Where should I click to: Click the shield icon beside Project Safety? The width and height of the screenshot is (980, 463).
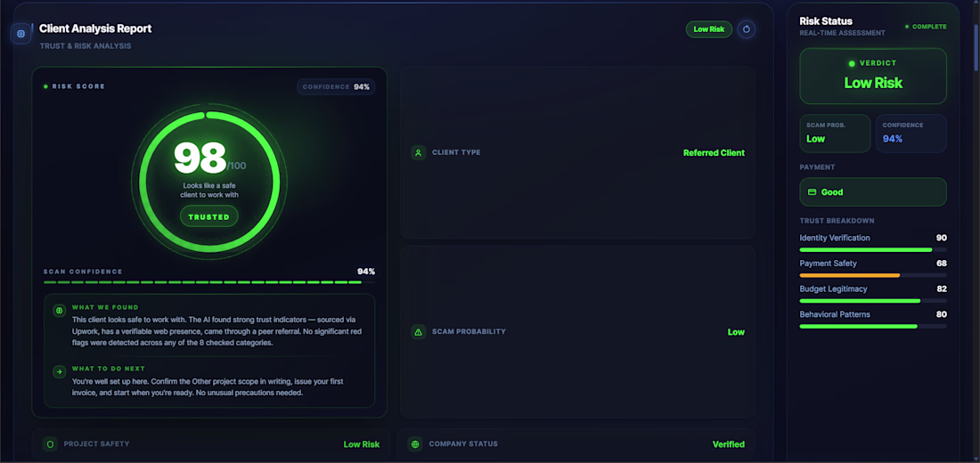coord(50,444)
